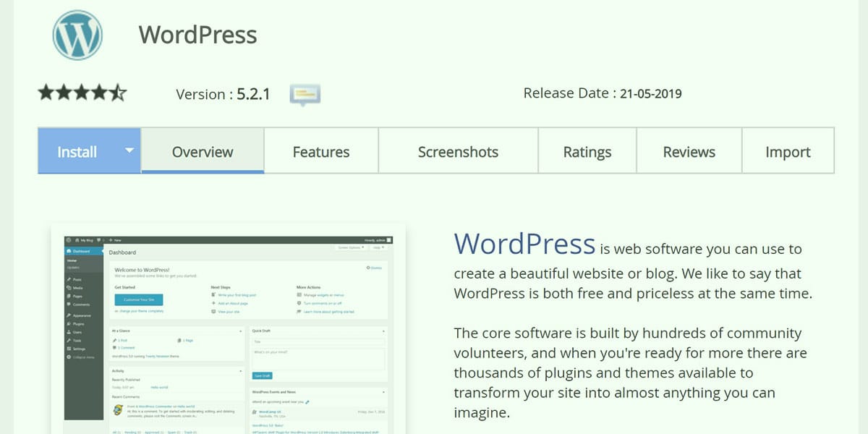Open the changelog speech-bubble icon beside the version
Screen dimensions: 868x434
point(305,95)
